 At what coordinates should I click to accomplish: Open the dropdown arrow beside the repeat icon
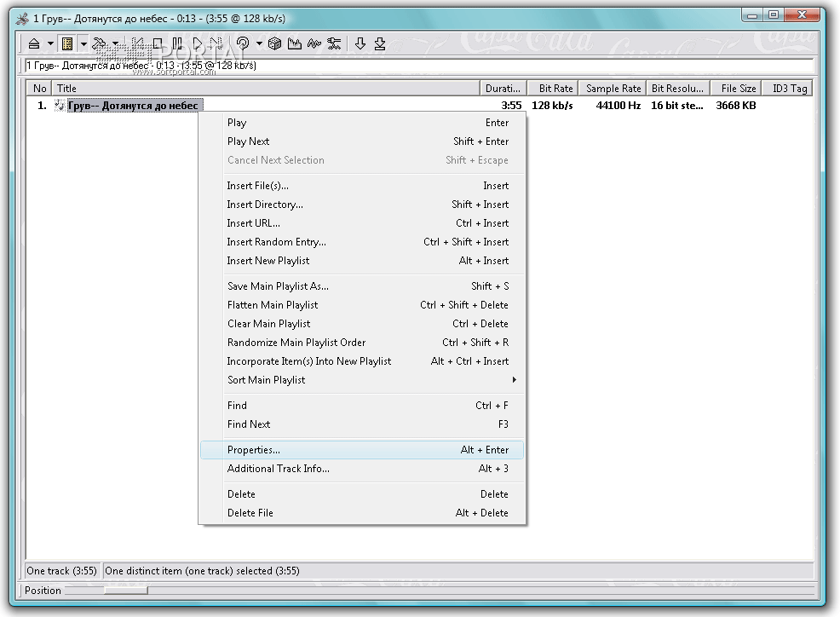pos(259,43)
